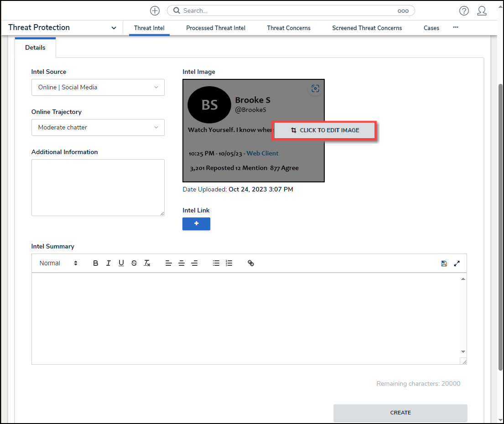Clear text formatting in the editor
The height and width of the screenshot is (424, 504).
pyautogui.click(x=147, y=263)
